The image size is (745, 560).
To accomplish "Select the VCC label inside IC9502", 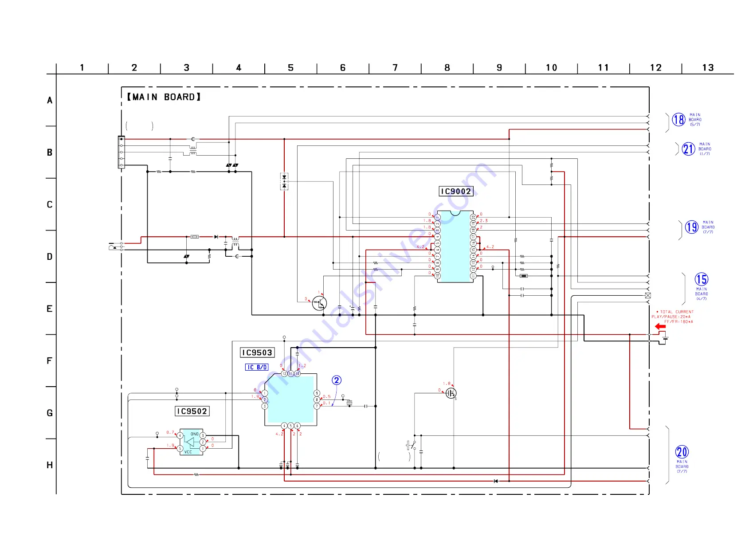I will pos(188,452).
